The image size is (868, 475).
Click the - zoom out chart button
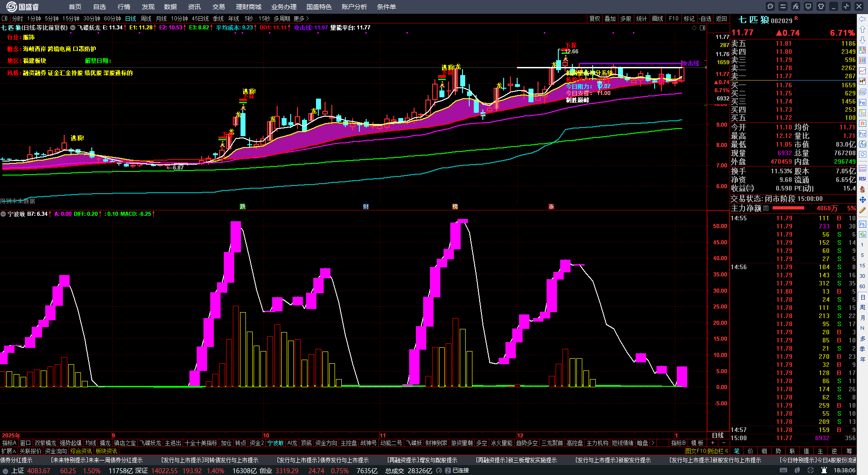pyautogui.click(x=724, y=443)
